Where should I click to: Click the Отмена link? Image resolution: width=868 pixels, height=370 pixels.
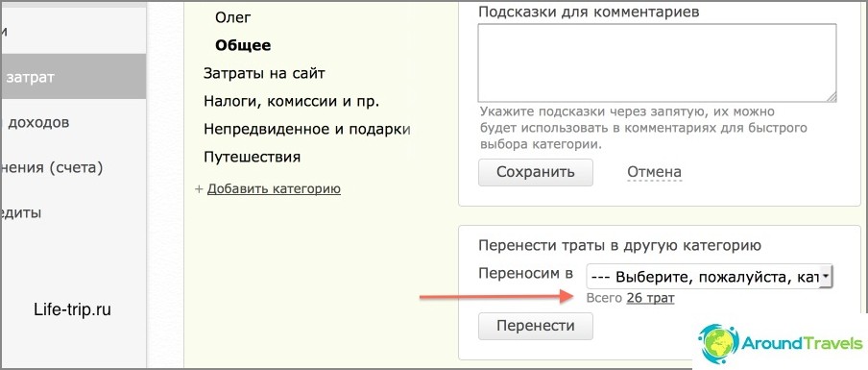tap(654, 172)
